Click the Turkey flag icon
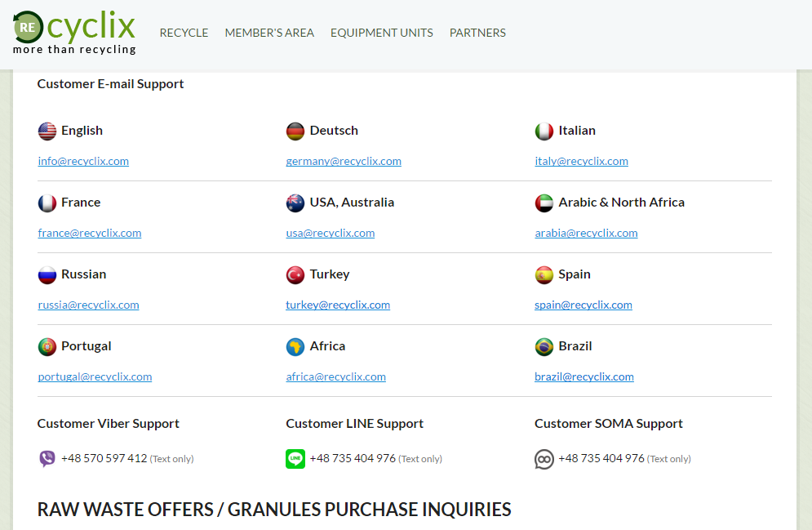The image size is (812, 530). pyautogui.click(x=295, y=274)
